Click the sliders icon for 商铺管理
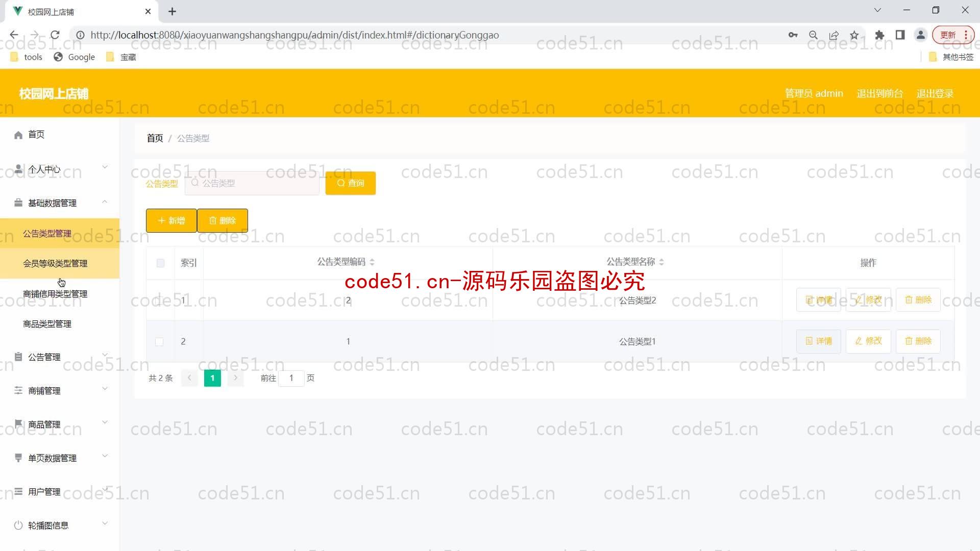The image size is (980, 551). point(18,390)
